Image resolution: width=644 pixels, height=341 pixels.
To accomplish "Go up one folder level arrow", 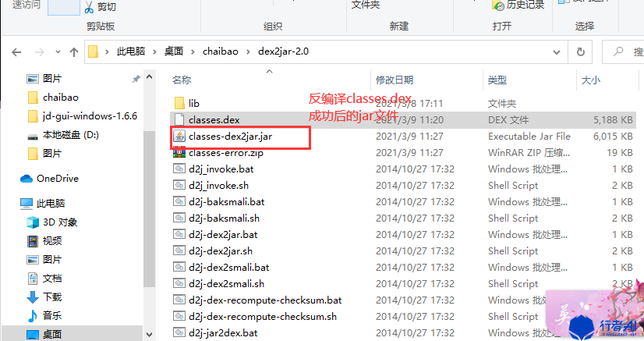I will click(x=74, y=52).
